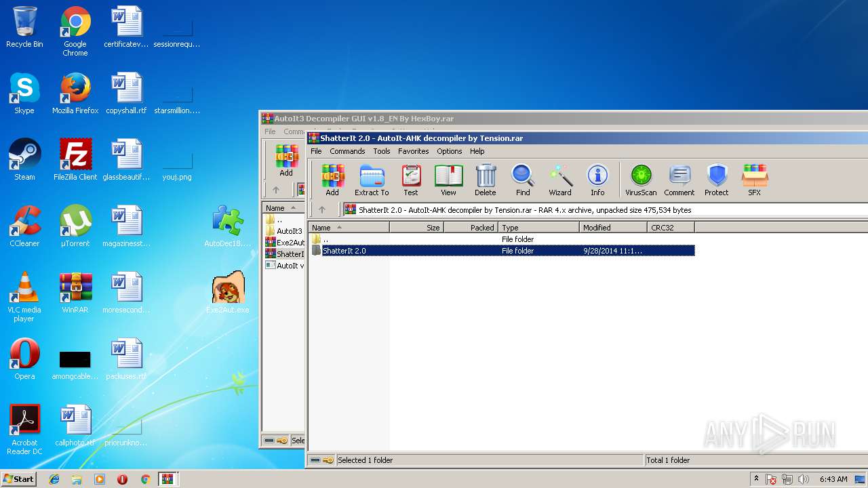Sort by Modified column header

click(613, 228)
